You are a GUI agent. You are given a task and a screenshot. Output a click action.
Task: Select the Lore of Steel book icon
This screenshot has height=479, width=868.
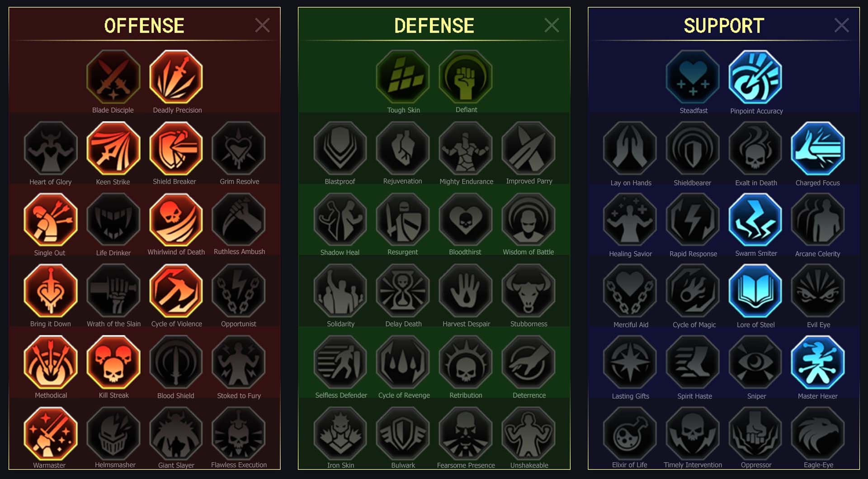pos(755,291)
